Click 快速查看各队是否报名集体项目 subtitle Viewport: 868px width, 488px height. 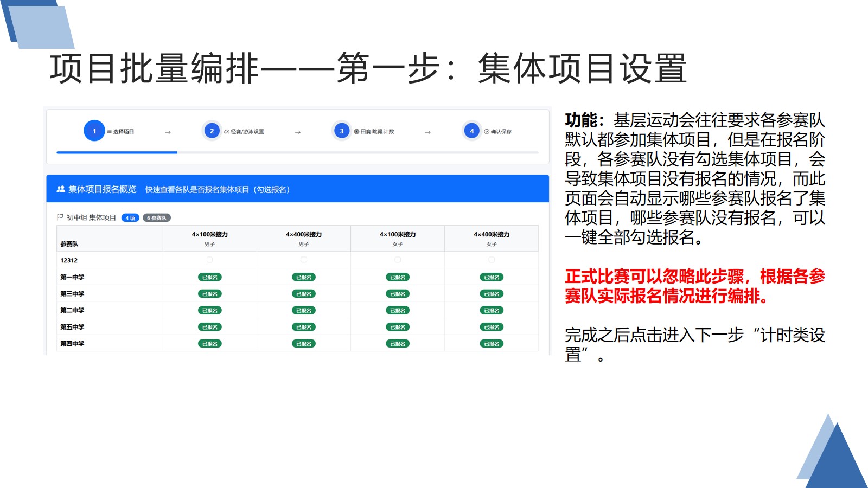(x=218, y=189)
